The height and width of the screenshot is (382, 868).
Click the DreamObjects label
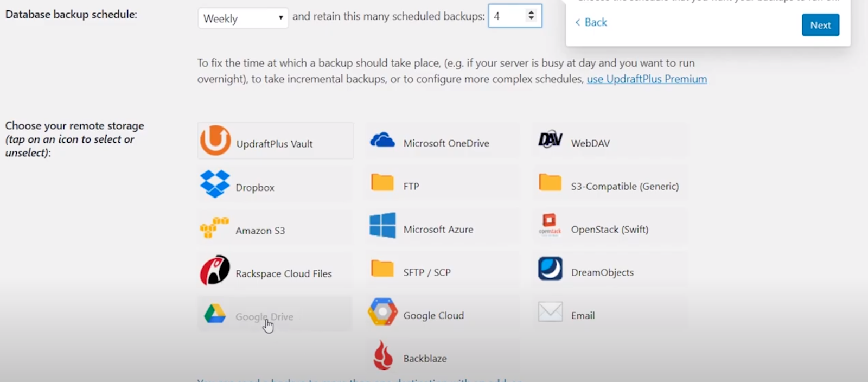point(602,272)
